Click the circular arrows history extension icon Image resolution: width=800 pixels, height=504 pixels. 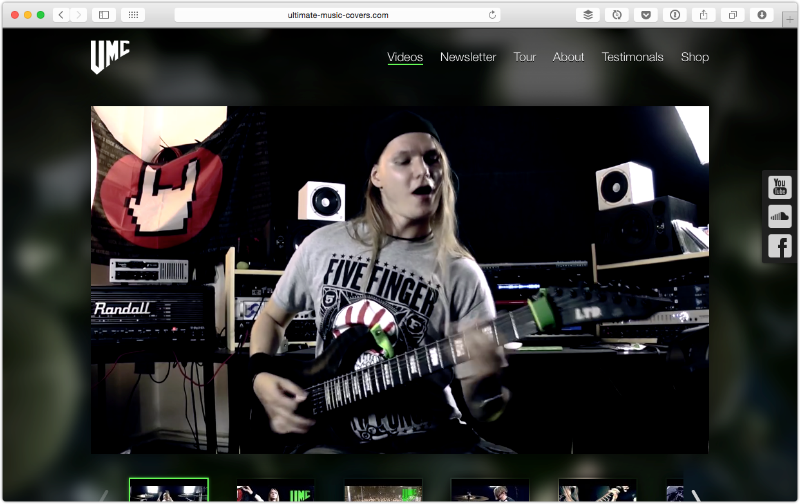click(617, 15)
